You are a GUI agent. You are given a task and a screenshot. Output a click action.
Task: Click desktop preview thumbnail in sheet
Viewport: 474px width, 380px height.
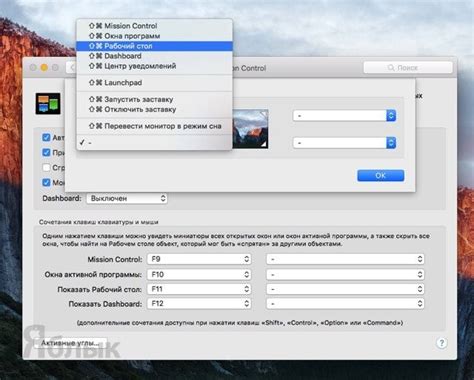[250, 129]
